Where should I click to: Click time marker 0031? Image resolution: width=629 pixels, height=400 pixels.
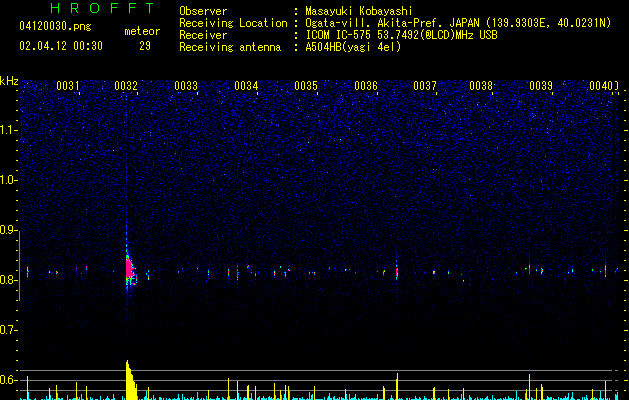[x=67, y=86]
